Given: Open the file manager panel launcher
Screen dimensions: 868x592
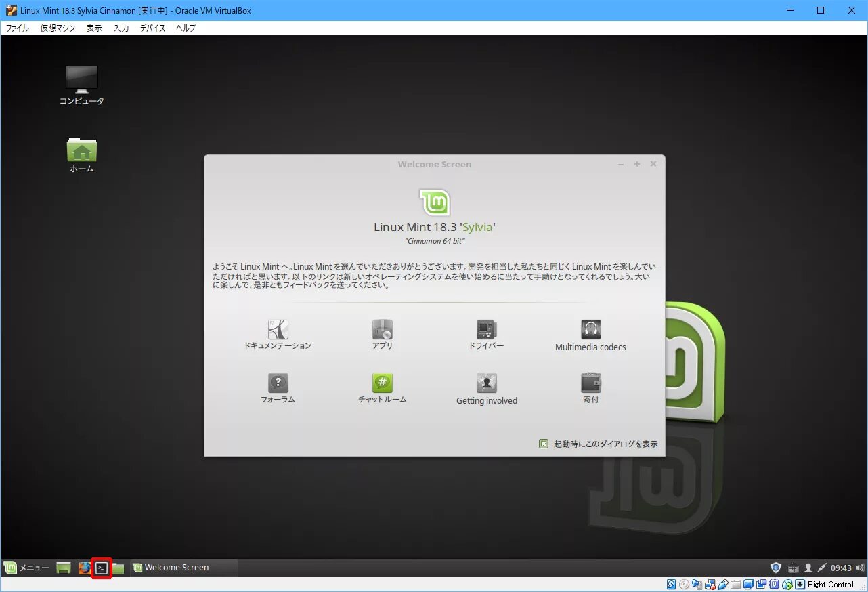Looking at the screenshot, I should click(x=118, y=568).
